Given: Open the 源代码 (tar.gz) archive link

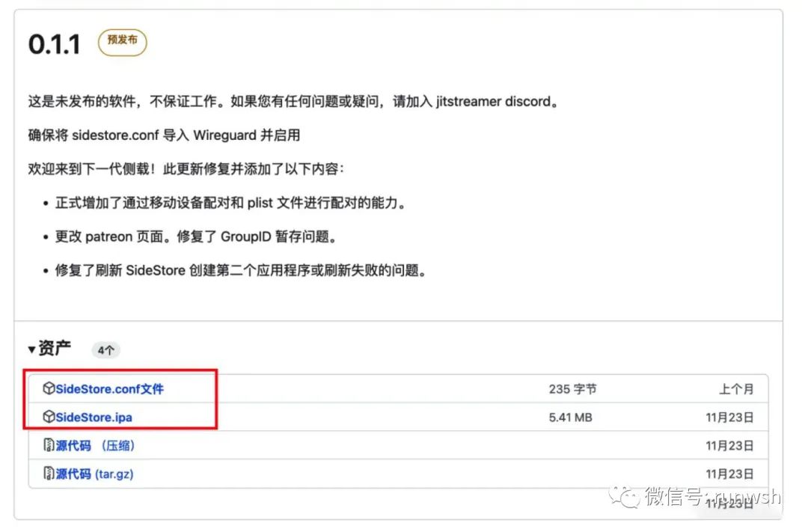Looking at the screenshot, I should click(x=95, y=474).
